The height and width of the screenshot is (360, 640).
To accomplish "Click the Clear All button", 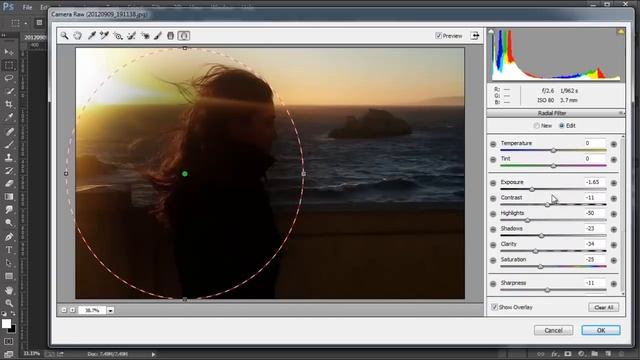I will tap(604, 307).
